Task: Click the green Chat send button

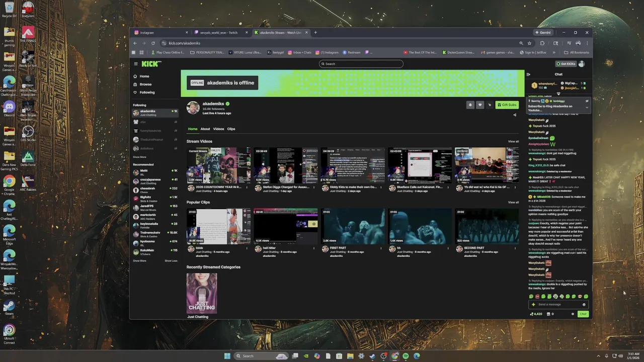Action: [x=583, y=314]
